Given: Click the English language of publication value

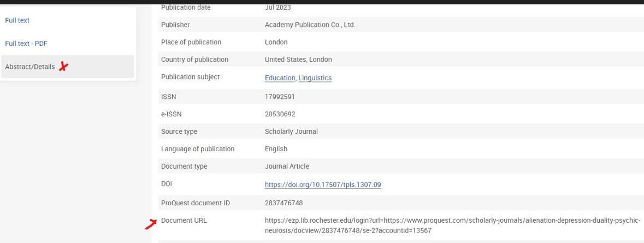Looking at the screenshot, I should coord(276,149).
